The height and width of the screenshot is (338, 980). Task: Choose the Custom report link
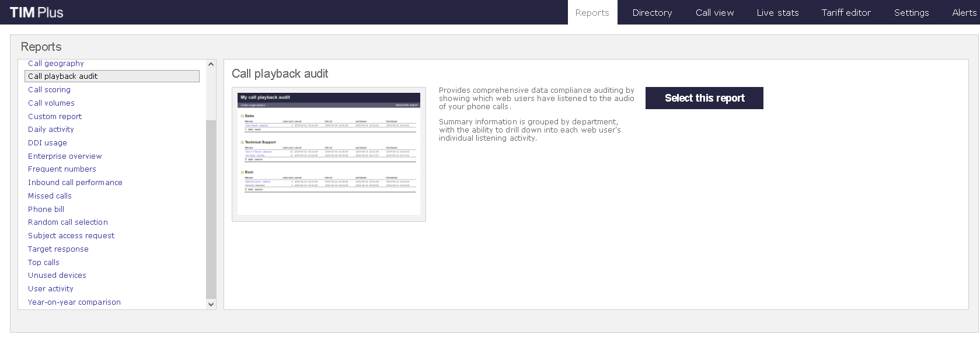pos(55,117)
